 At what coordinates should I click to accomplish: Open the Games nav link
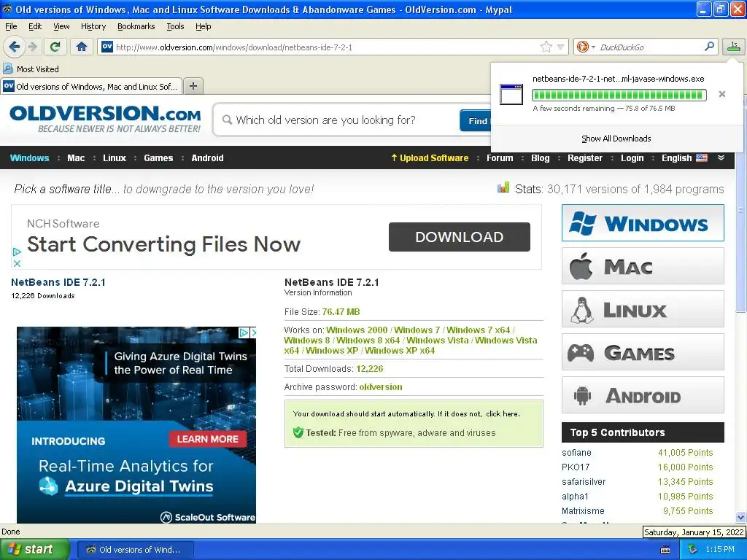click(x=158, y=158)
